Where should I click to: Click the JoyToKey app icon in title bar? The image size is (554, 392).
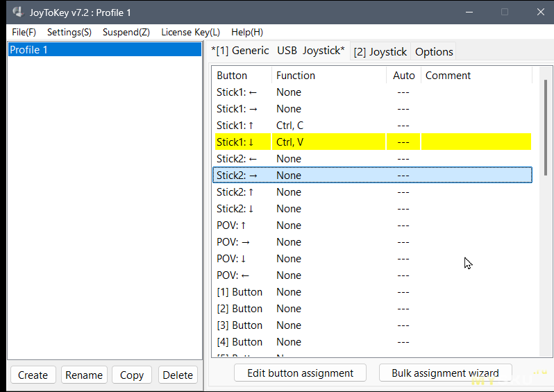coord(18,12)
